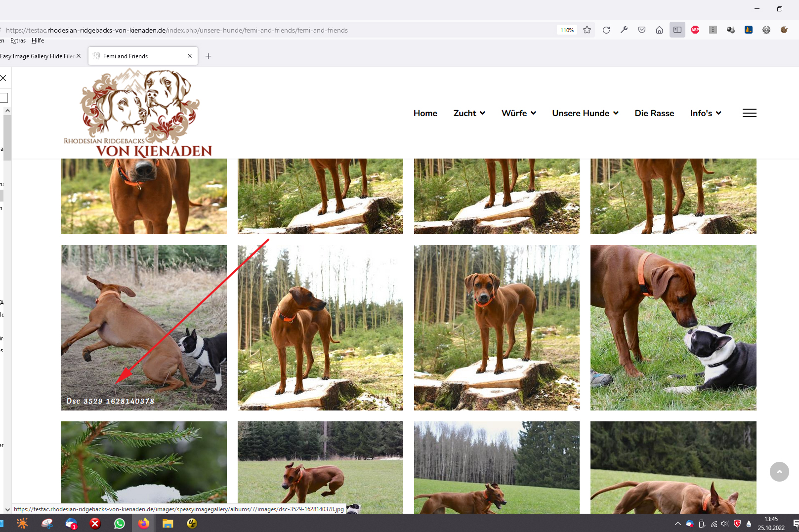Toggle the hamburger off-canvas menu

[749, 113]
